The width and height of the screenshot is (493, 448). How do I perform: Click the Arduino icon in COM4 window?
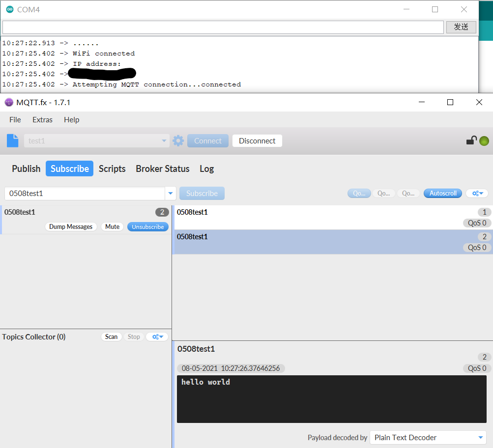pos(10,9)
